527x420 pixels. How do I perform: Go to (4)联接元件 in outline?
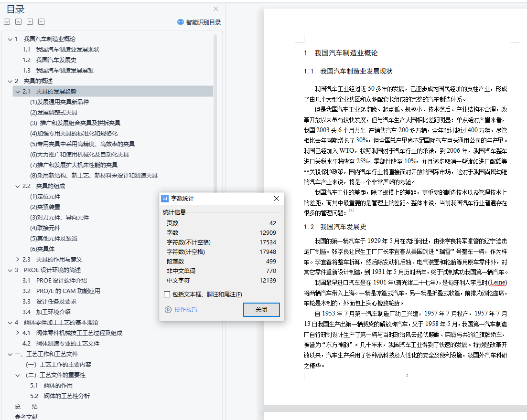(x=45, y=228)
